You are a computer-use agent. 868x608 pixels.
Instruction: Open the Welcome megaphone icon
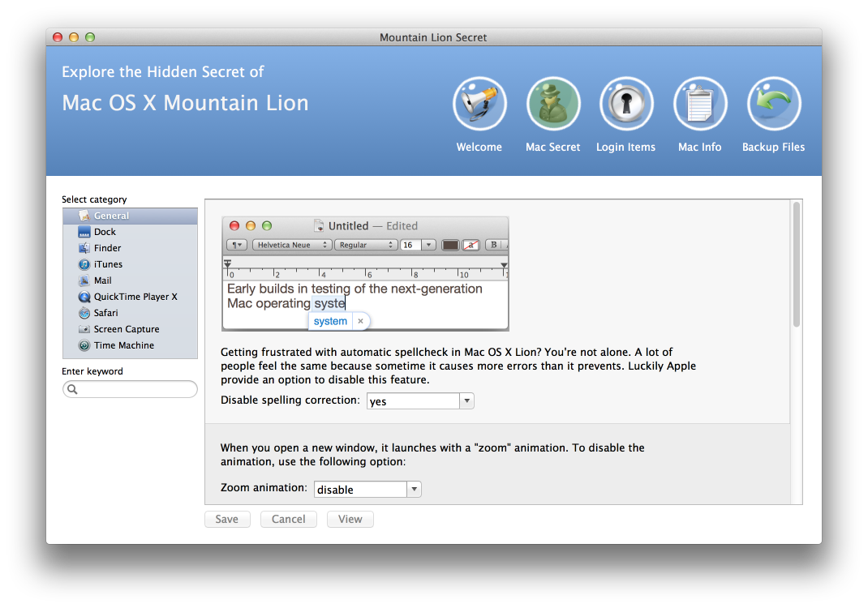click(x=479, y=104)
